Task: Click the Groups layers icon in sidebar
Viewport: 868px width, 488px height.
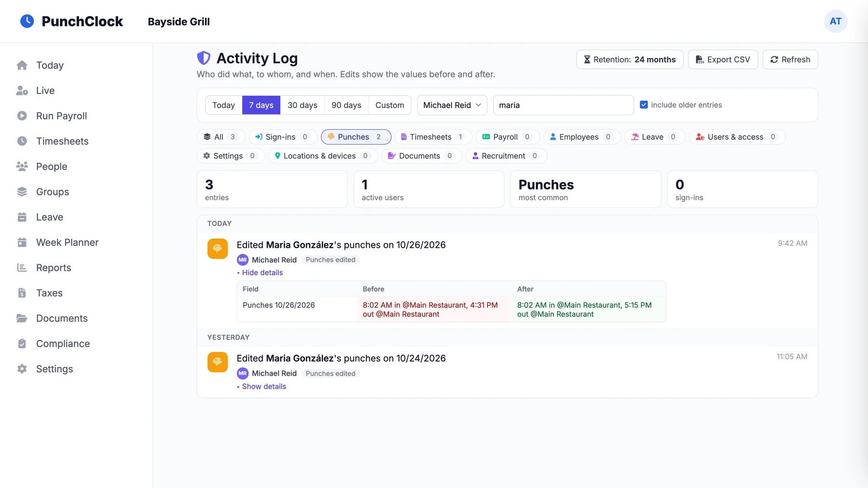Action: point(22,192)
